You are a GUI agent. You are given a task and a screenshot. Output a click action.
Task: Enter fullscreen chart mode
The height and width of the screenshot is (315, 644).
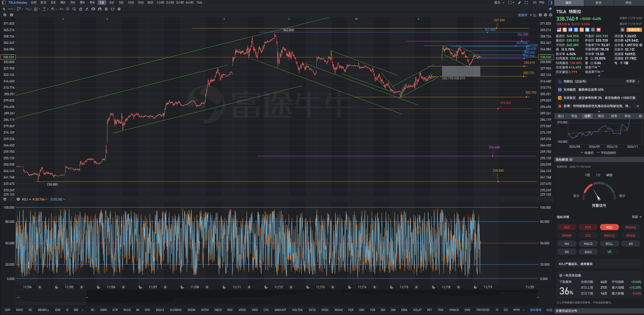[526, 3]
